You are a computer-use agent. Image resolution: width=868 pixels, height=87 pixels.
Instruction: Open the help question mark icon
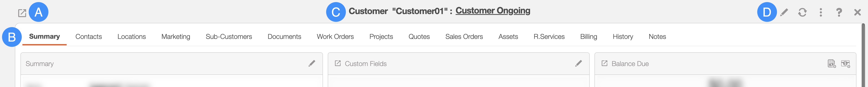(839, 13)
